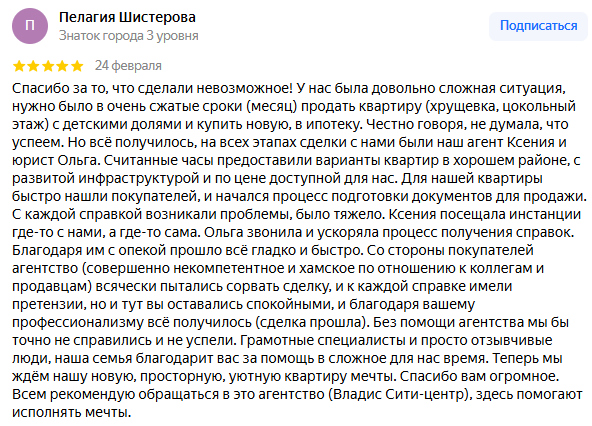The width and height of the screenshot is (592, 426).
Task: Click the name 'Ксения' after 'наш агент'
Action: [x=530, y=142]
